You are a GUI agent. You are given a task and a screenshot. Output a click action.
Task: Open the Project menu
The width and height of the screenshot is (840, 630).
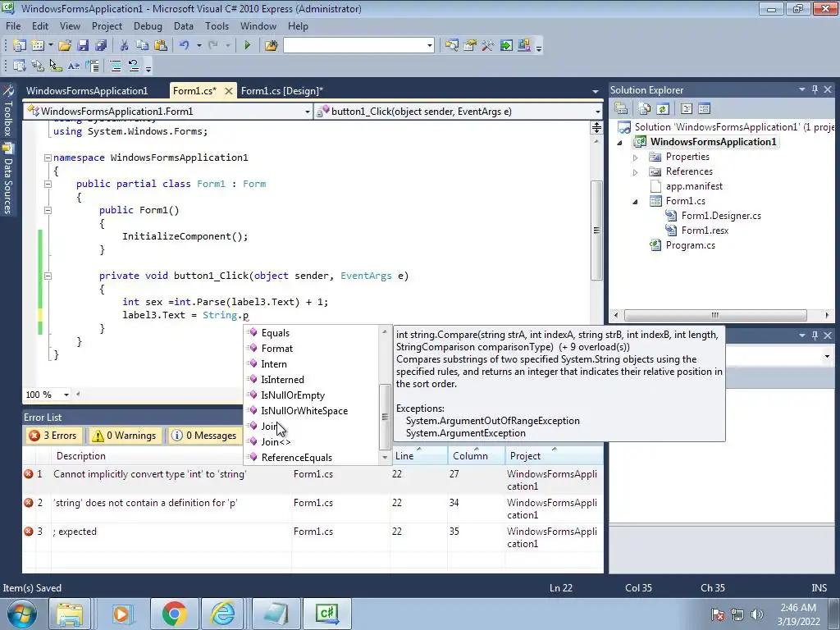pos(107,26)
